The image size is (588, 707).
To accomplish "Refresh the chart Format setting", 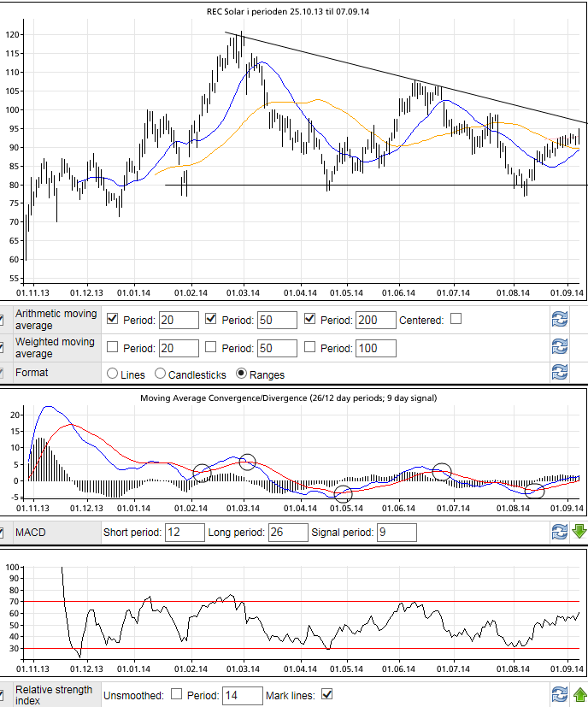I will (559, 373).
